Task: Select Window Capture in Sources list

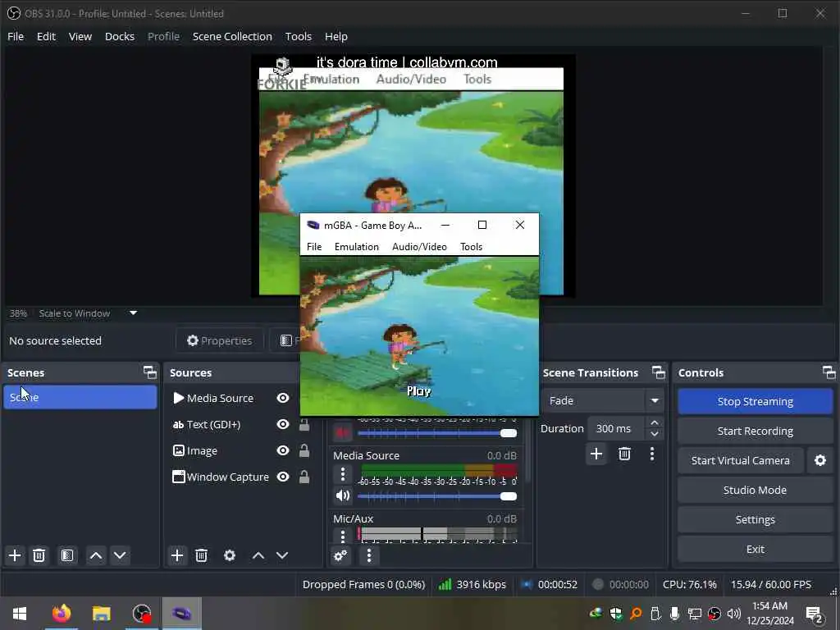Action: click(x=228, y=477)
